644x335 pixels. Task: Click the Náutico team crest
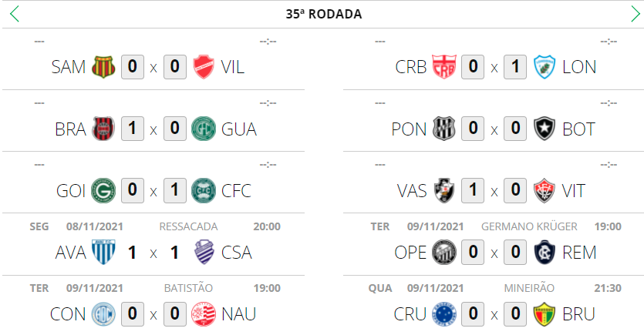click(x=204, y=314)
